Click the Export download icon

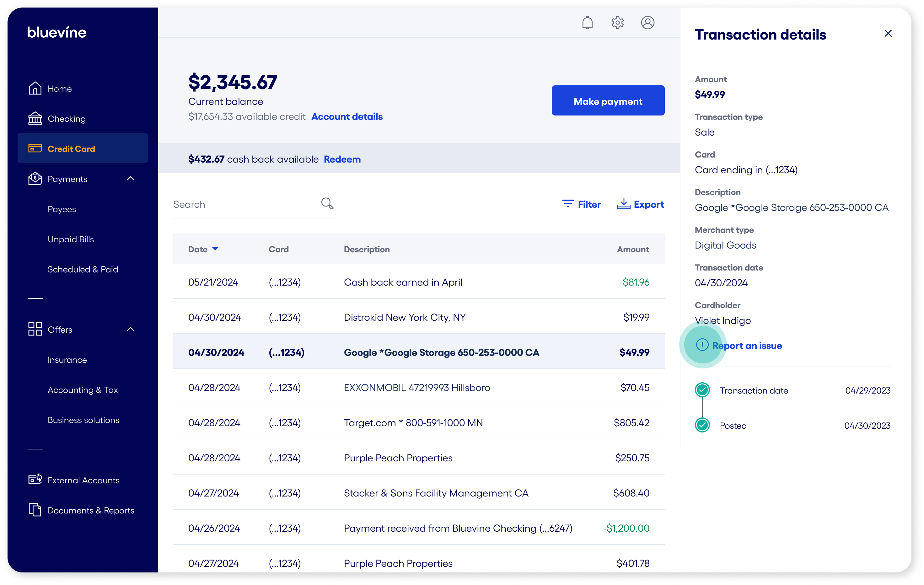click(624, 204)
